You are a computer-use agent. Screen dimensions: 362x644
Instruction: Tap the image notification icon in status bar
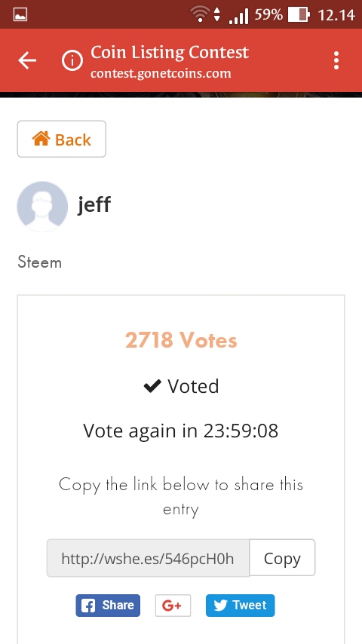click(x=20, y=15)
